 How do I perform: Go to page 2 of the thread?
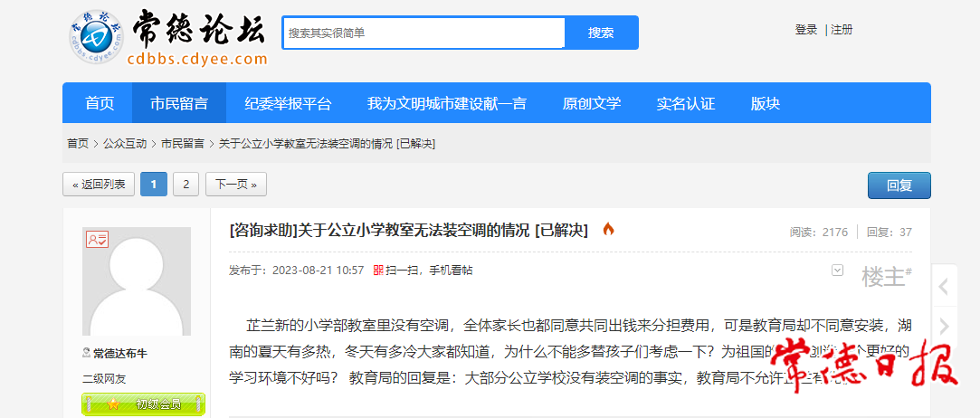point(186,185)
